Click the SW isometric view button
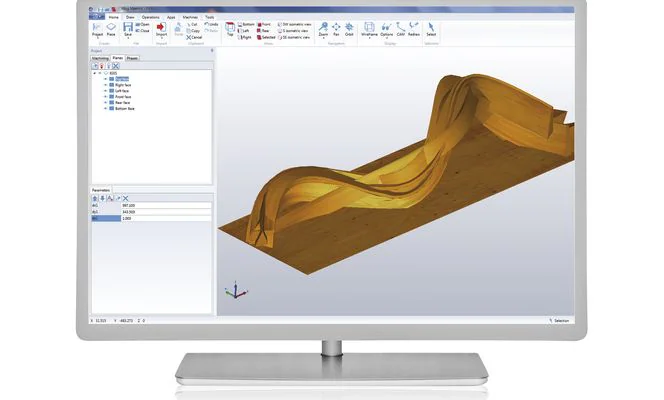664x400 pixels. (293, 23)
